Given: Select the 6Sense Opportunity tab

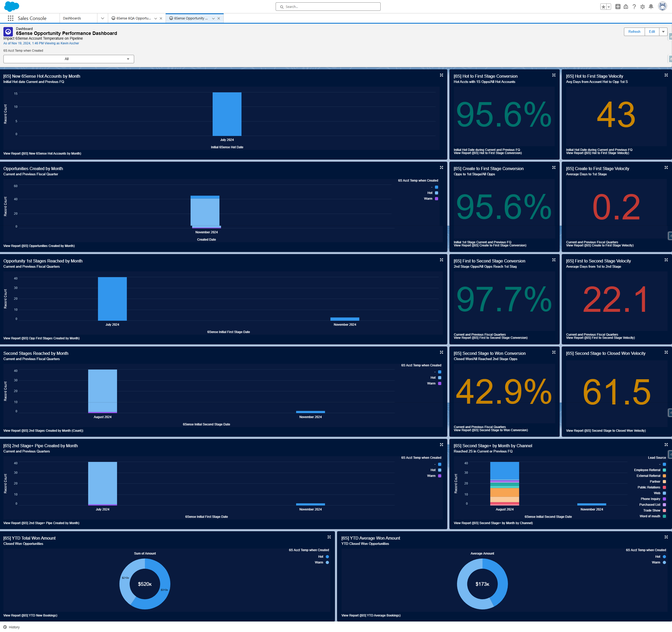Looking at the screenshot, I should (x=189, y=19).
